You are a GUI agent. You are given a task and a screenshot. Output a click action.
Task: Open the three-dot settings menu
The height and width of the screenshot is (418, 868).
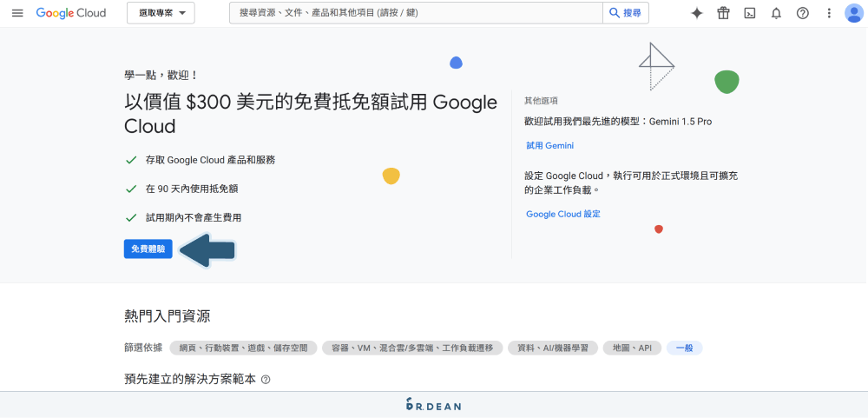pos(829,13)
